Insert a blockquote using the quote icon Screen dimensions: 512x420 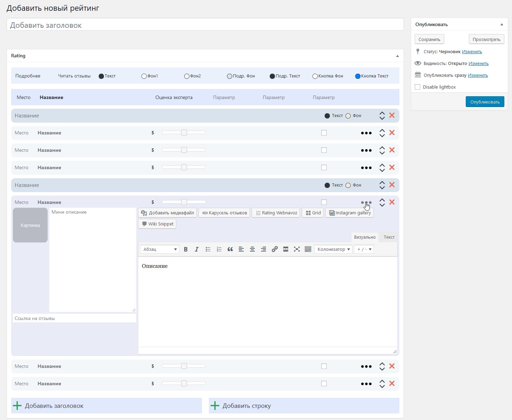coord(230,249)
